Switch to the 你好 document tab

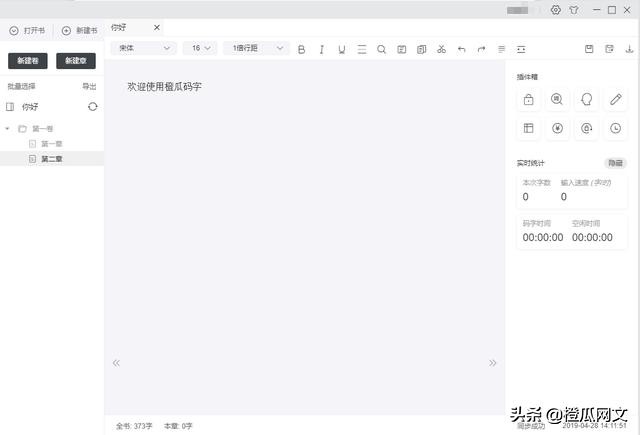tap(118, 27)
